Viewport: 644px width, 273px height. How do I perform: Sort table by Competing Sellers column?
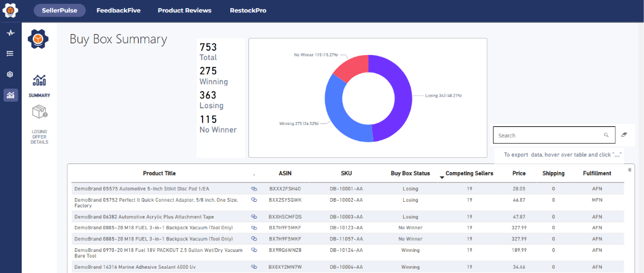469,173
